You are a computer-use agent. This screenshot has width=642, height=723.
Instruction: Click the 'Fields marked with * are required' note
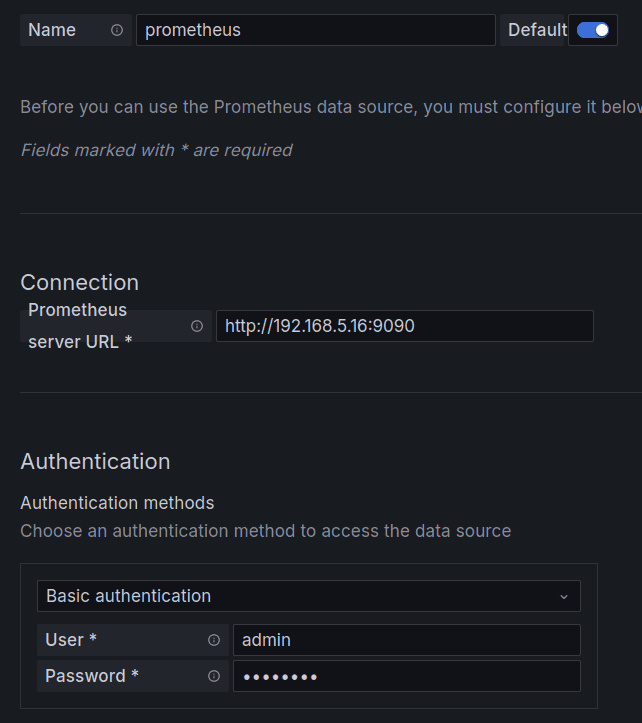(156, 150)
